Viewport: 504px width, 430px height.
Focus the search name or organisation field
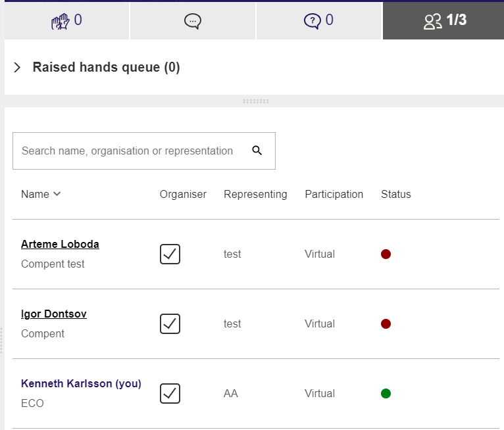[144, 151]
